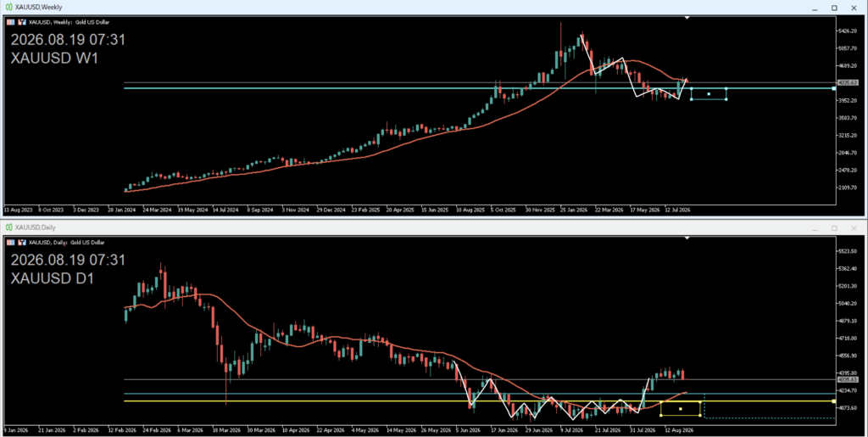Maximize the XAUUSD,Daily window

point(834,228)
